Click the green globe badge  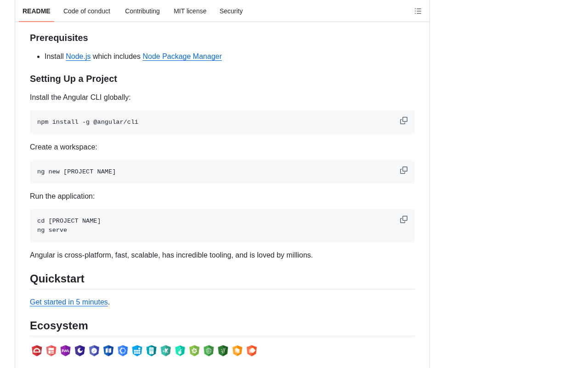(209, 351)
